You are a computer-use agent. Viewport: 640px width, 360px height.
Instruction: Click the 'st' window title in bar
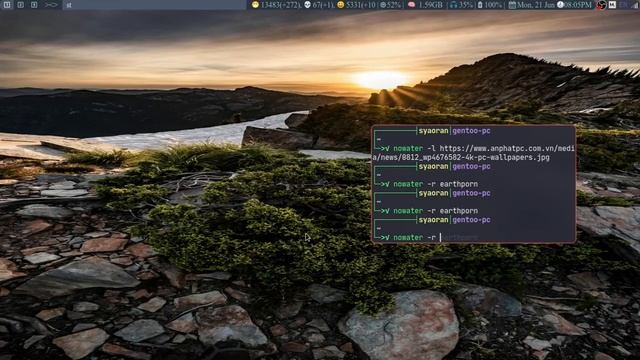pos(69,5)
